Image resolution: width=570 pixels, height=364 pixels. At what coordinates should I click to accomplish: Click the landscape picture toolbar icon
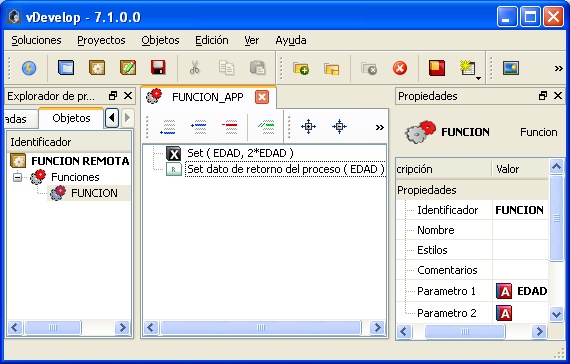pyautogui.click(x=511, y=68)
